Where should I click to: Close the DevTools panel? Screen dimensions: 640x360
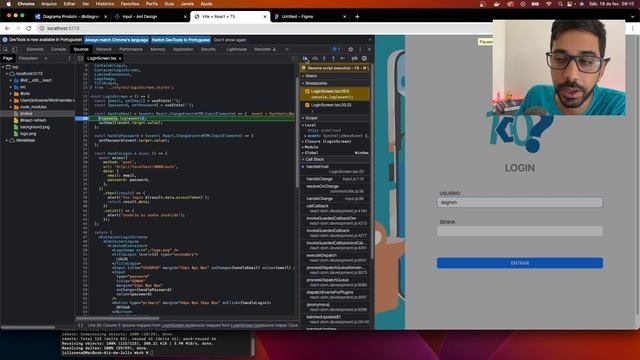(369, 49)
